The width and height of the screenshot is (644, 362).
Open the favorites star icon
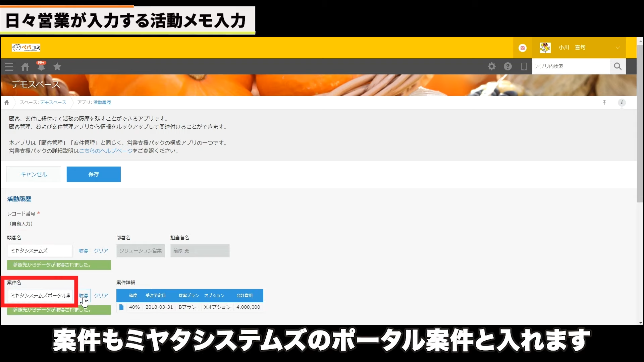tap(57, 67)
